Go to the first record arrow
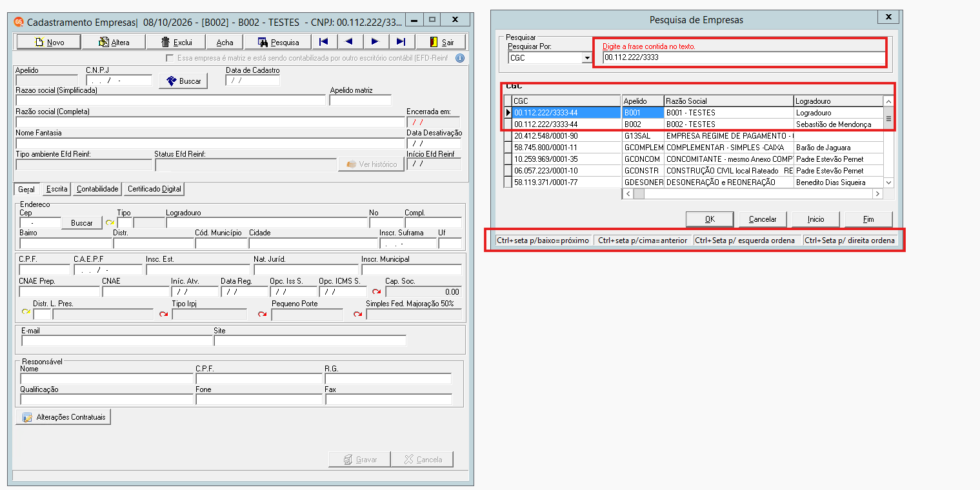 pyautogui.click(x=324, y=42)
